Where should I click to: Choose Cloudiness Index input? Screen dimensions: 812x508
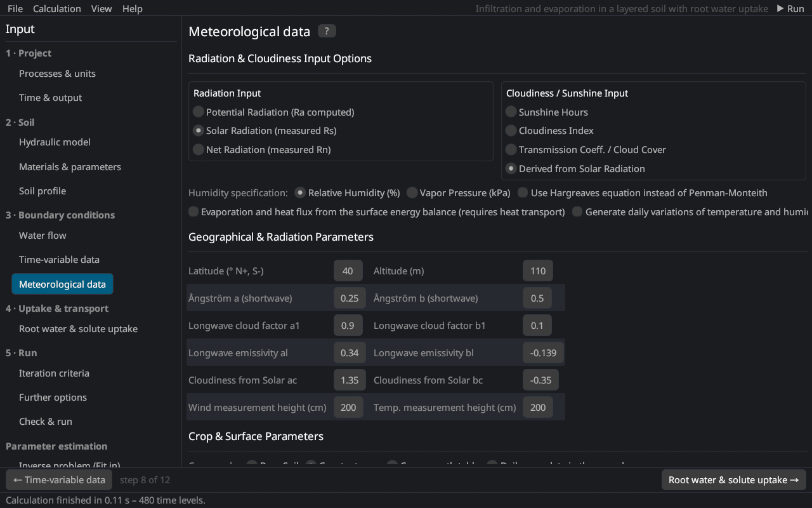(549, 131)
